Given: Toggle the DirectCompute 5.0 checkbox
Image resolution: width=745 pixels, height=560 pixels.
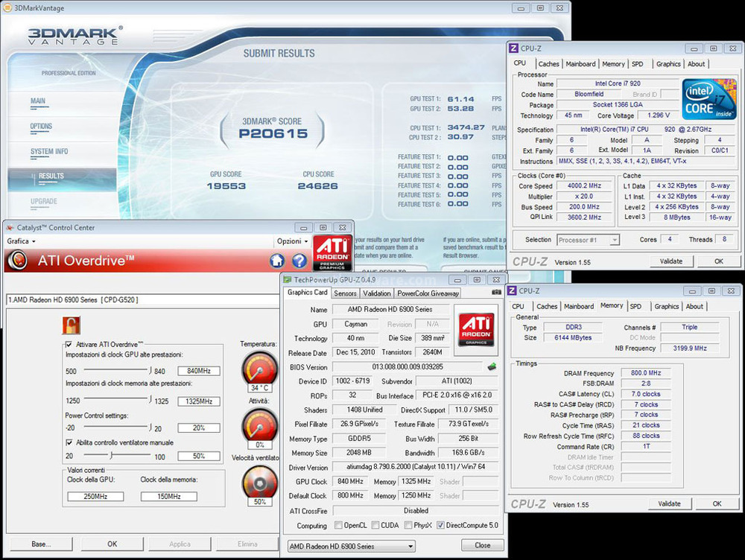Looking at the screenshot, I should [440, 525].
